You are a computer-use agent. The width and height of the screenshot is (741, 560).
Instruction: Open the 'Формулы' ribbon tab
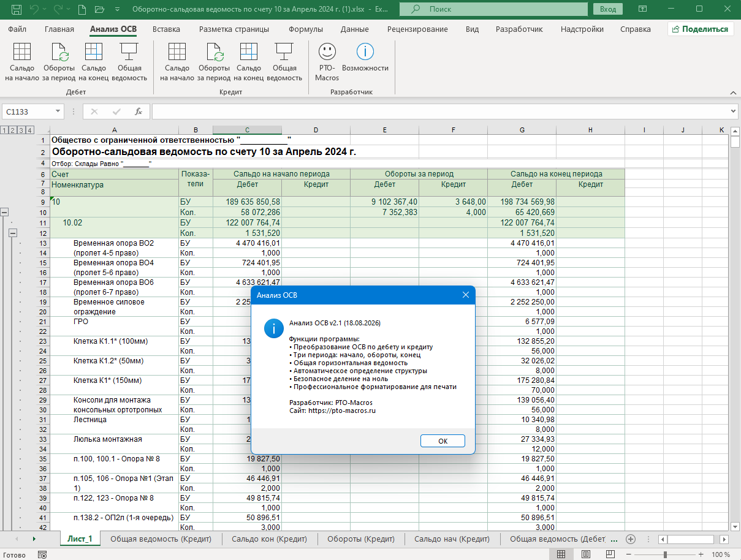305,29
